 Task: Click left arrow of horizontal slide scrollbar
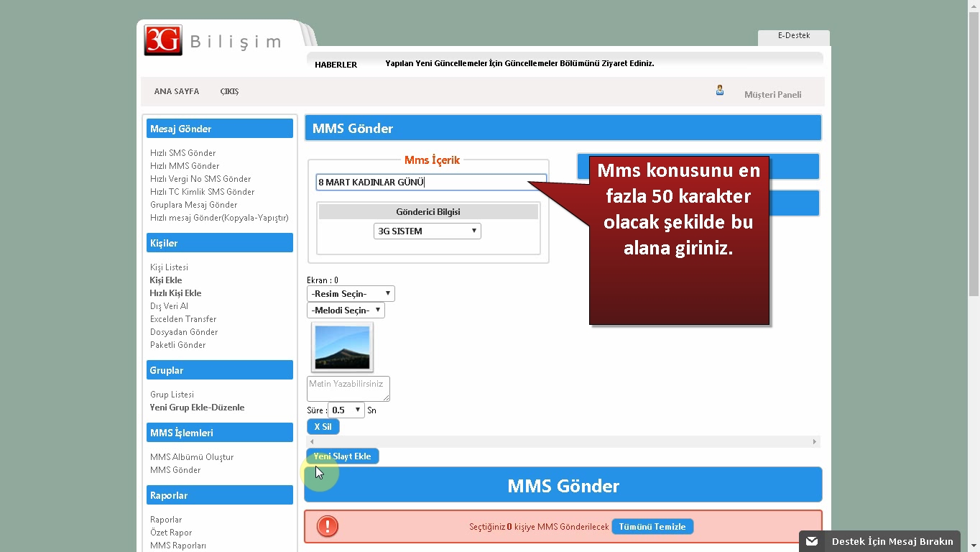(x=312, y=441)
